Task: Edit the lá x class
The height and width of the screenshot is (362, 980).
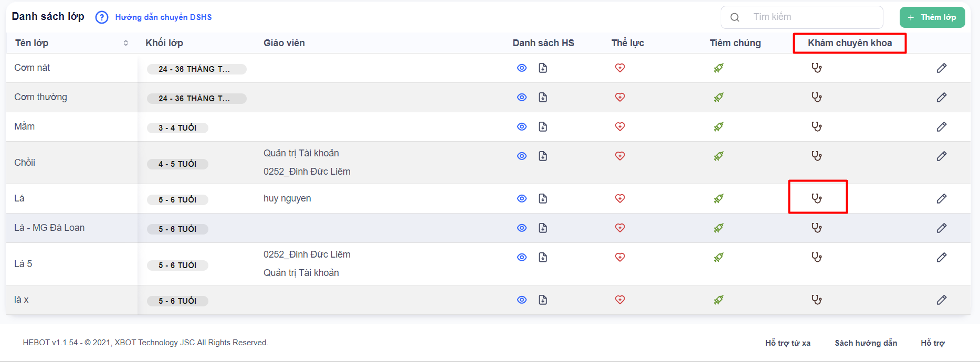Action: pyautogui.click(x=941, y=300)
